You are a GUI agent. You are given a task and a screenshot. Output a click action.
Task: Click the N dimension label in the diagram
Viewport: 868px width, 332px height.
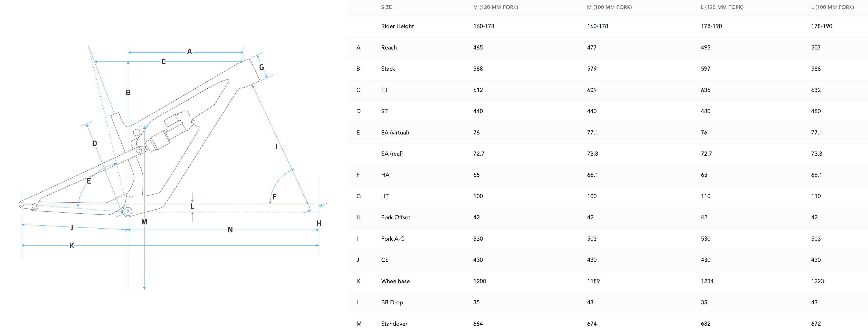click(x=230, y=230)
